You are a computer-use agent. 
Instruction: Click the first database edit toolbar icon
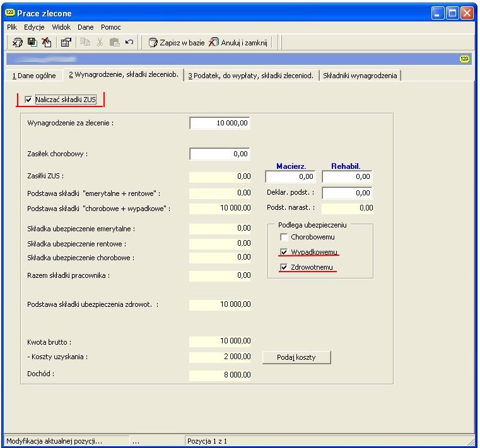(18, 42)
